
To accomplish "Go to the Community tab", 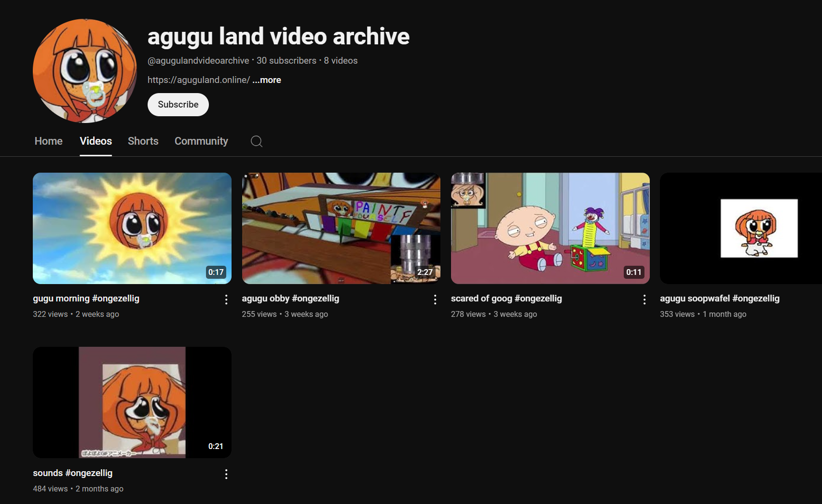I will pyautogui.click(x=201, y=141).
